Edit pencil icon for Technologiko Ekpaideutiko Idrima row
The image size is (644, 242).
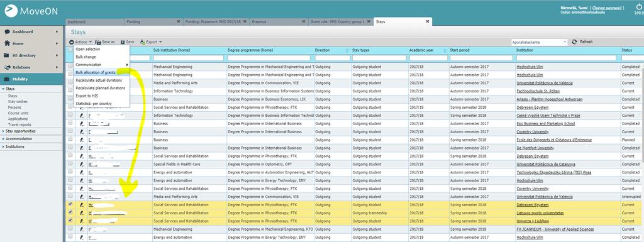(x=82, y=172)
